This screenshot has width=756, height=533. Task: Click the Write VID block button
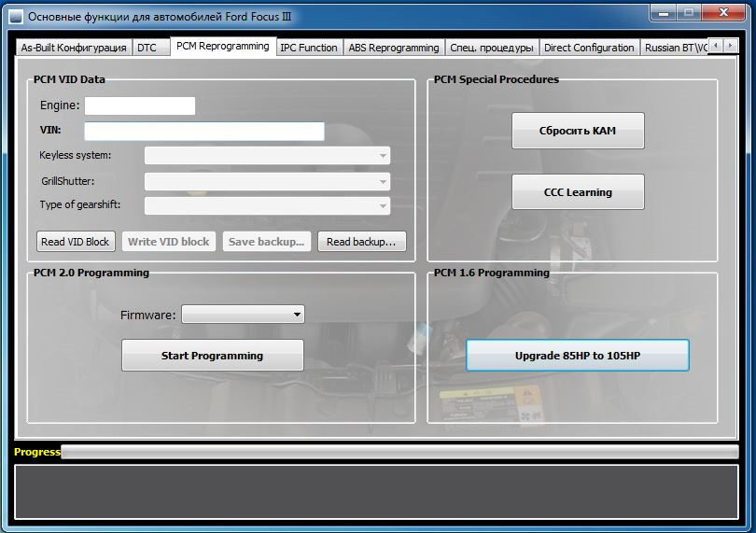[168, 242]
